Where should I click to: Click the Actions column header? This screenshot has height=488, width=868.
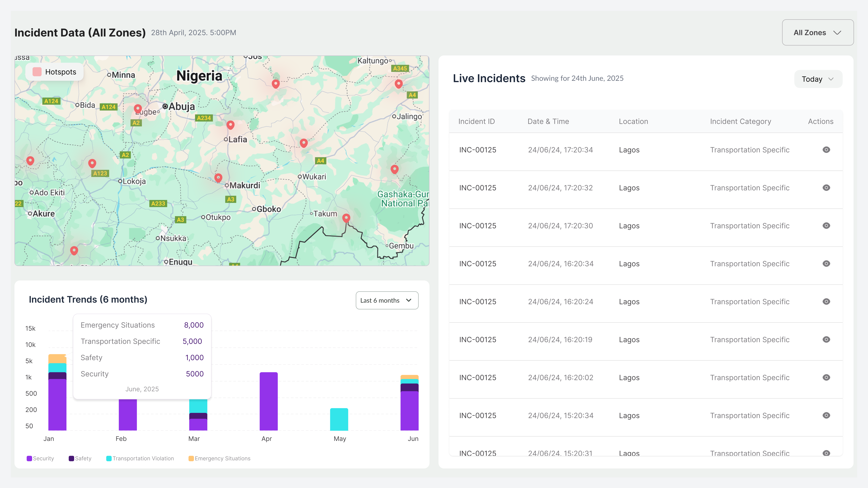point(821,121)
